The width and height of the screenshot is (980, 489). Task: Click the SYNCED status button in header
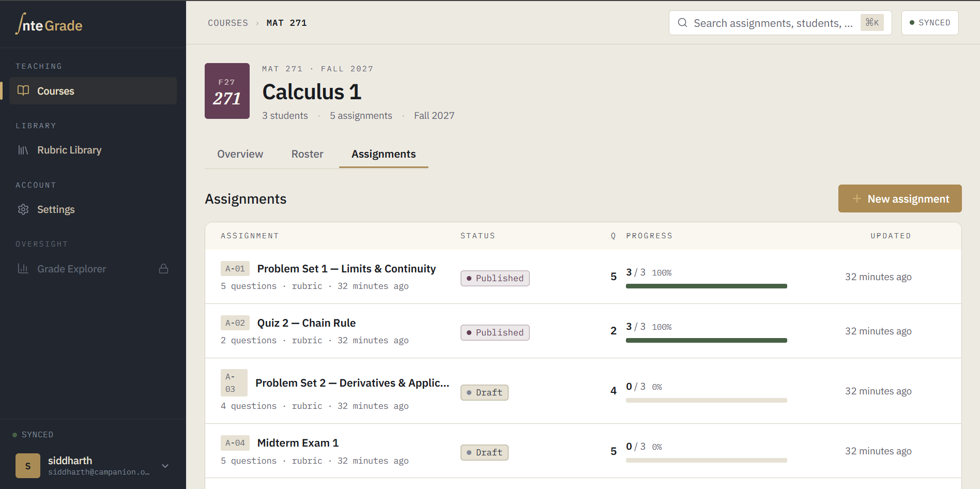point(930,23)
